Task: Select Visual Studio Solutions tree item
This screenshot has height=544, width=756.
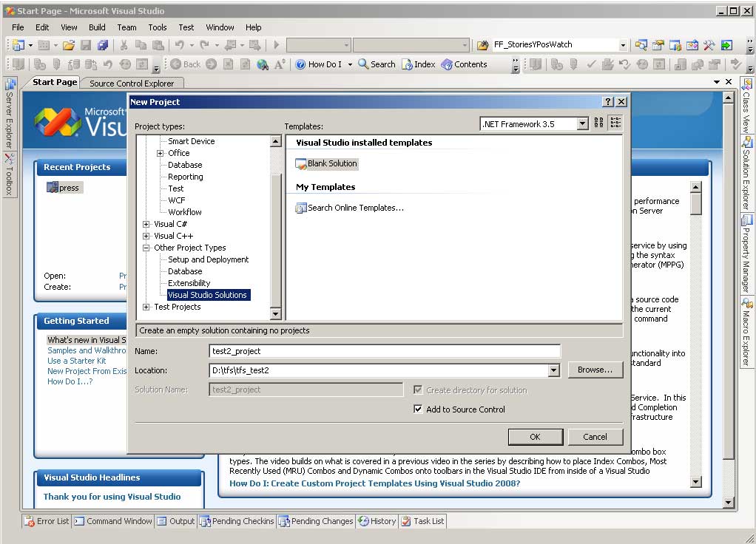Action: click(x=208, y=295)
